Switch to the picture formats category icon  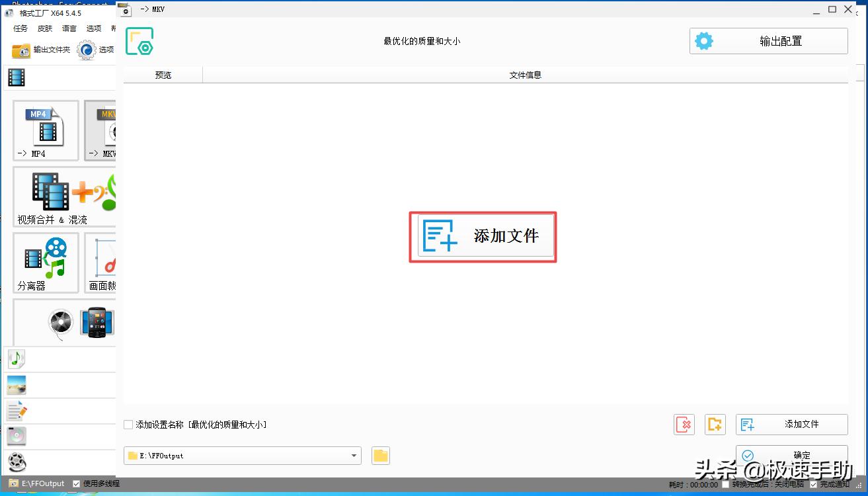pyautogui.click(x=16, y=385)
